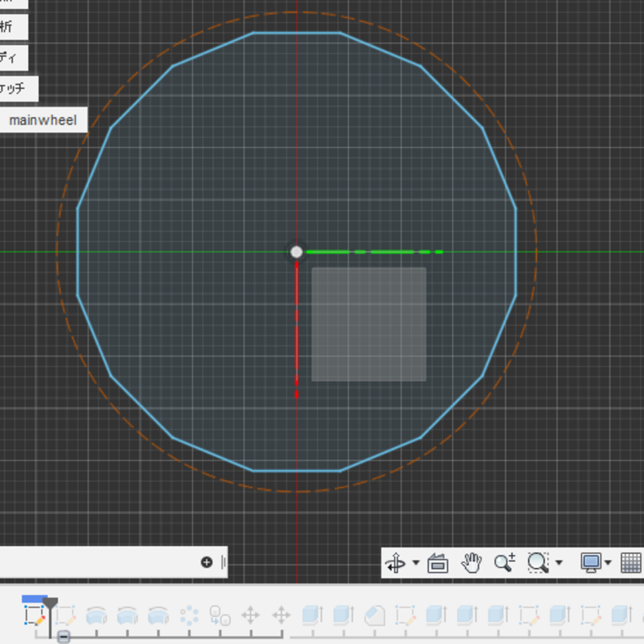Image resolution: width=644 pixels, height=644 pixels.
Task: Click the Display Settings monitor icon
Action: (x=590, y=563)
